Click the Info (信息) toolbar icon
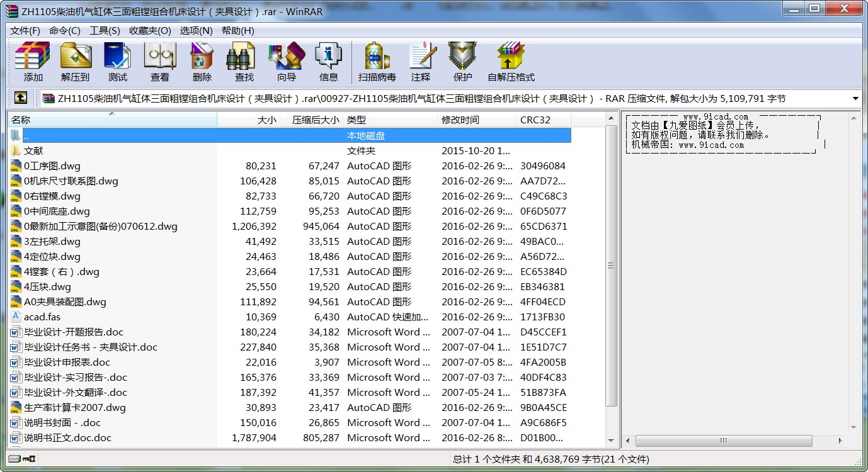Screen dimensions: 868x472 point(328,62)
